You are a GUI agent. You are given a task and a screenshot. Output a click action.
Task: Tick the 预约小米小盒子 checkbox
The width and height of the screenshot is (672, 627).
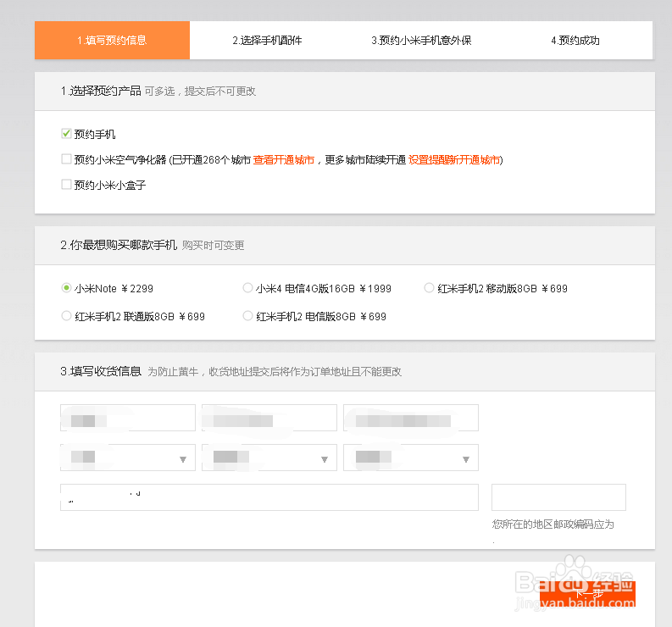(x=66, y=185)
